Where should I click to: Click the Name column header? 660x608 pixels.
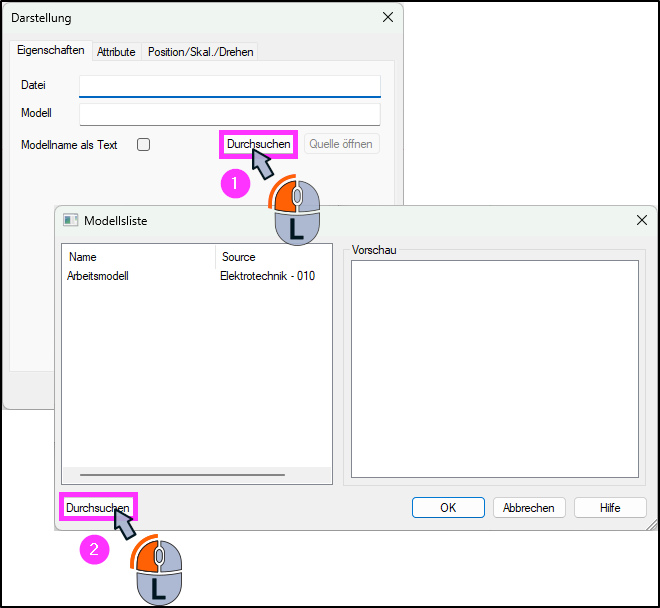(x=139, y=257)
